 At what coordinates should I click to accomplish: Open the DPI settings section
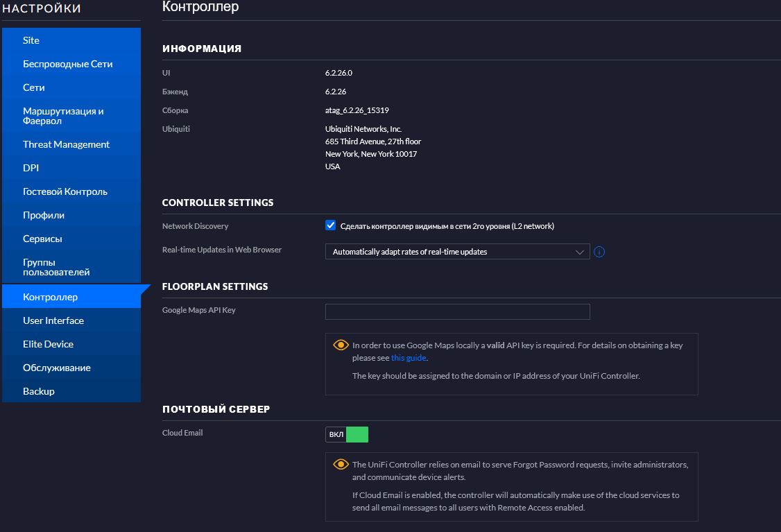tap(71, 168)
